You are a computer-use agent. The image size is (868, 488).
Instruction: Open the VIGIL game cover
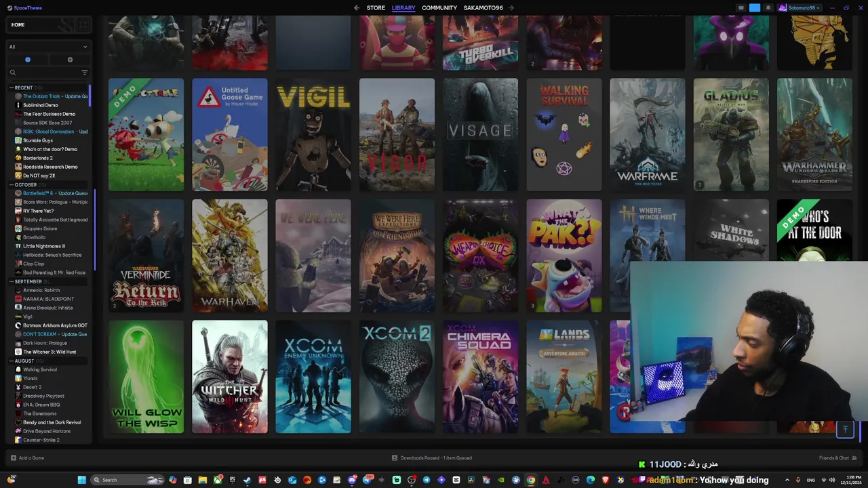pos(313,134)
